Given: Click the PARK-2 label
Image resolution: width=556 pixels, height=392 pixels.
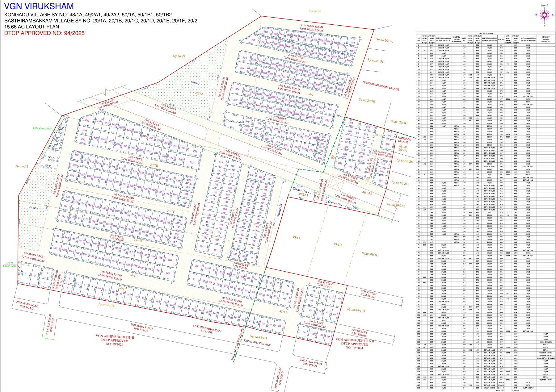Looking at the screenshot, I should (195, 83).
